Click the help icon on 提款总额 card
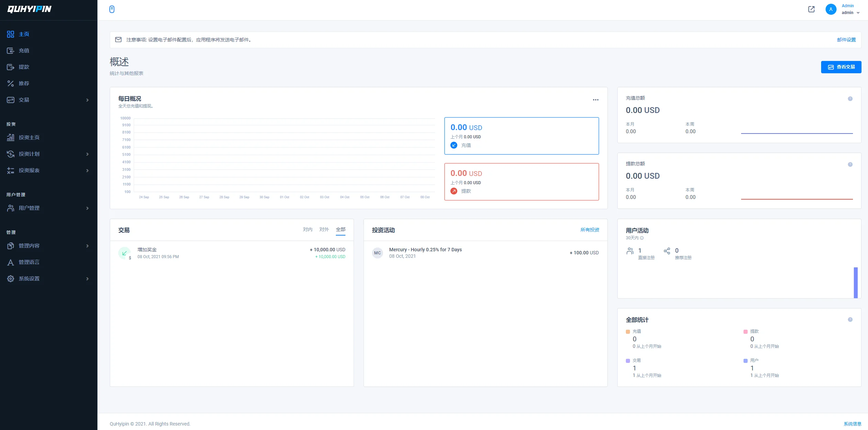 (x=850, y=164)
